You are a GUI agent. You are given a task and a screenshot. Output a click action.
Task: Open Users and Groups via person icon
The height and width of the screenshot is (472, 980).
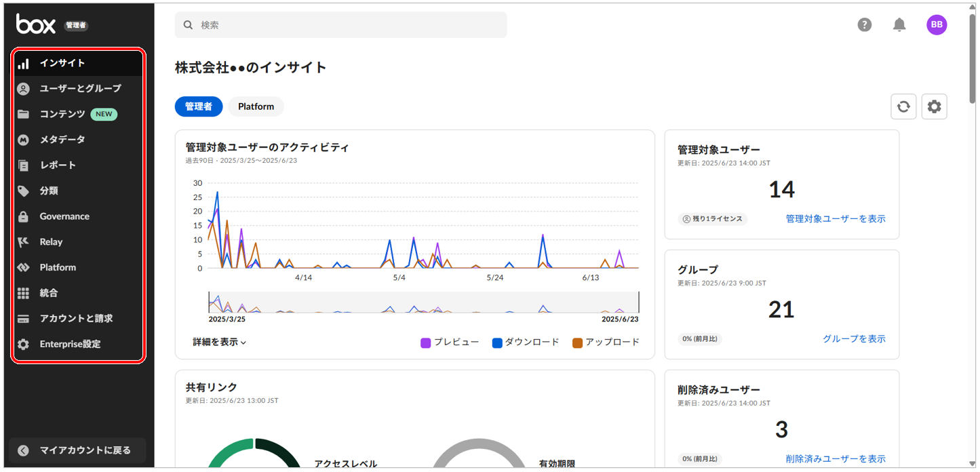click(x=24, y=89)
